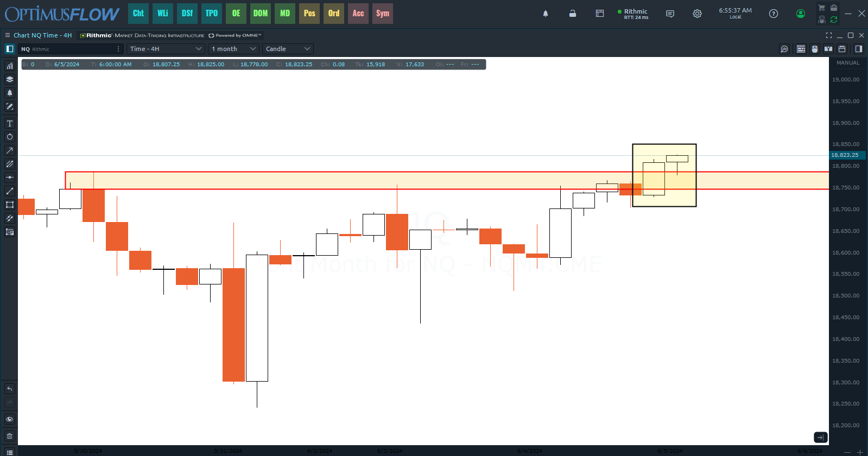Open the DOM trader panel button
This screenshot has width=868, height=456.
pos(261,14)
